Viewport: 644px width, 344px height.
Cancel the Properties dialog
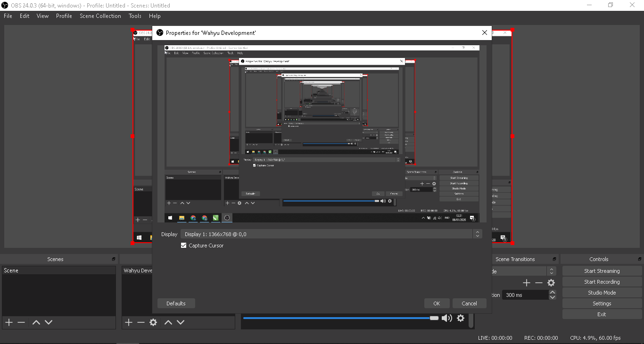pos(469,303)
